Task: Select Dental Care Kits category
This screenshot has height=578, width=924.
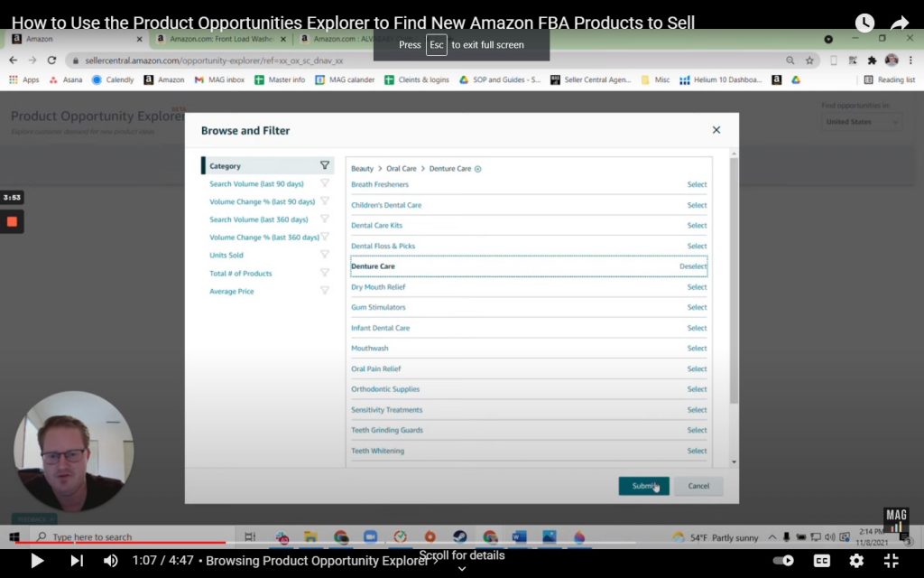Action: [x=697, y=225]
